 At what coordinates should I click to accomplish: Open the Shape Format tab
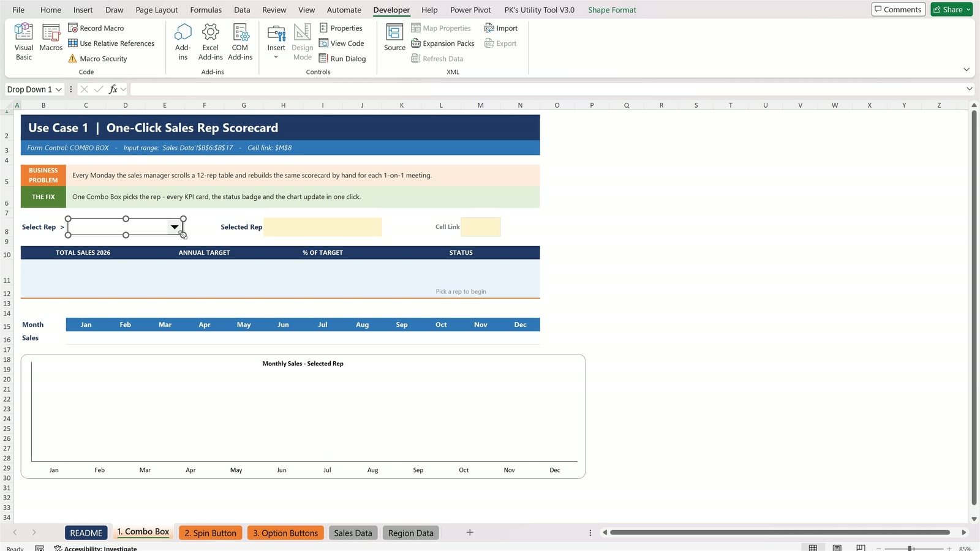[612, 10]
